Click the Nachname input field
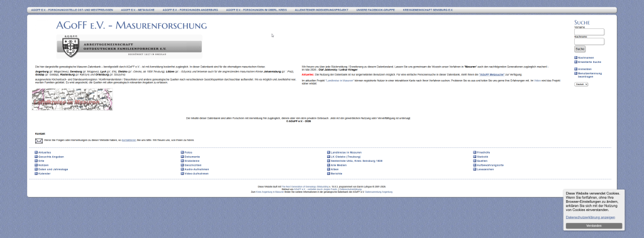 [x=589, y=42]
